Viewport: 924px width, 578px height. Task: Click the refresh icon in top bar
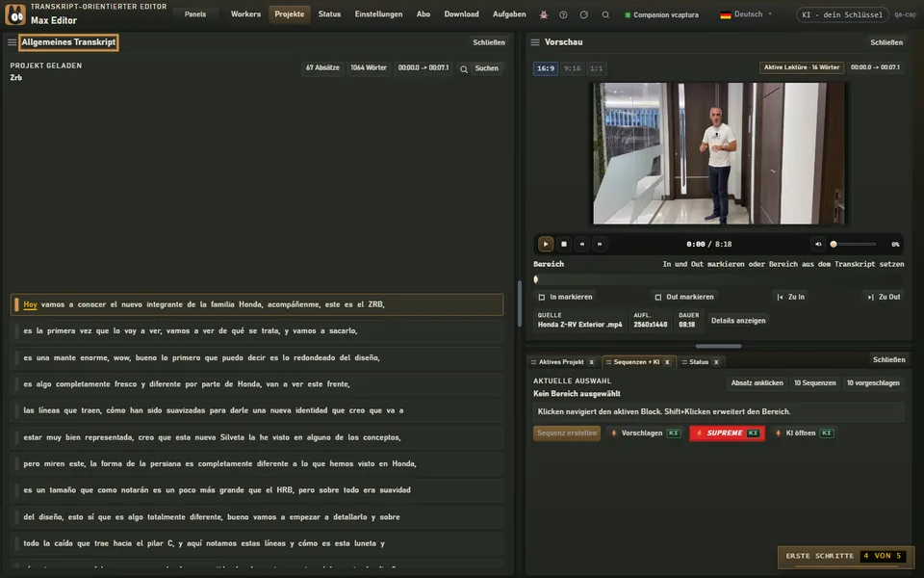pos(584,14)
